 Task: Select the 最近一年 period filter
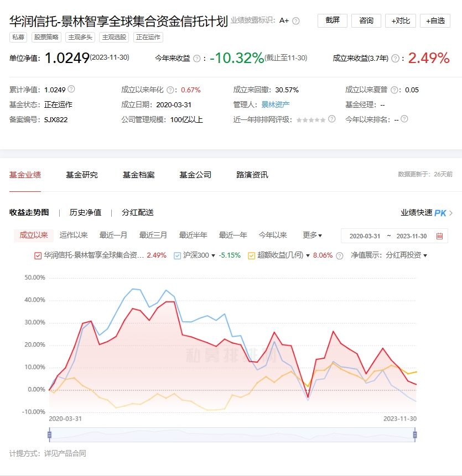coord(233,236)
